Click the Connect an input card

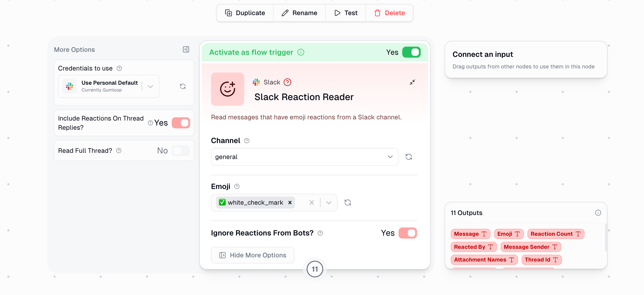tap(526, 60)
